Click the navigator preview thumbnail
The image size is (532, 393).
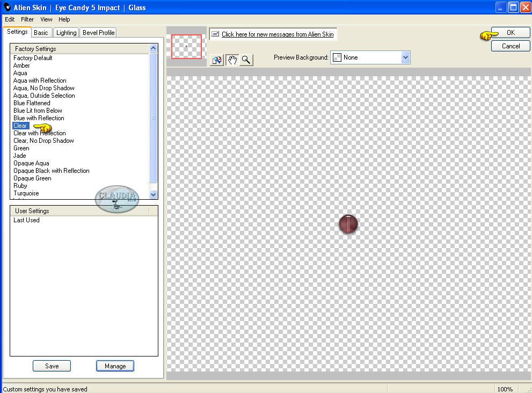(186, 47)
